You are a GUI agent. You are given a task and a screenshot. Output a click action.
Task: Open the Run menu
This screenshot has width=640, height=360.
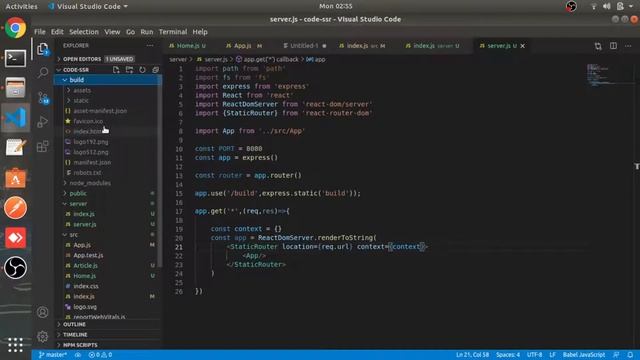tap(147, 32)
